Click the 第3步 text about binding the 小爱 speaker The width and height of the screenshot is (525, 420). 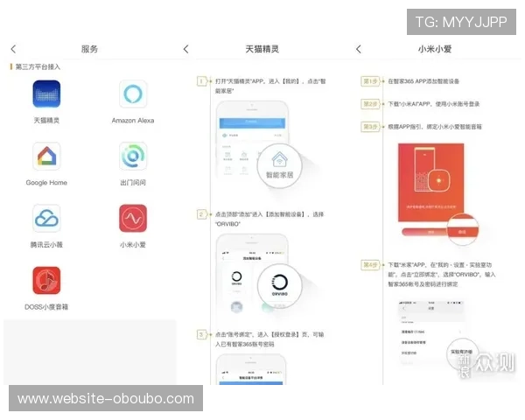click(435, 127)
